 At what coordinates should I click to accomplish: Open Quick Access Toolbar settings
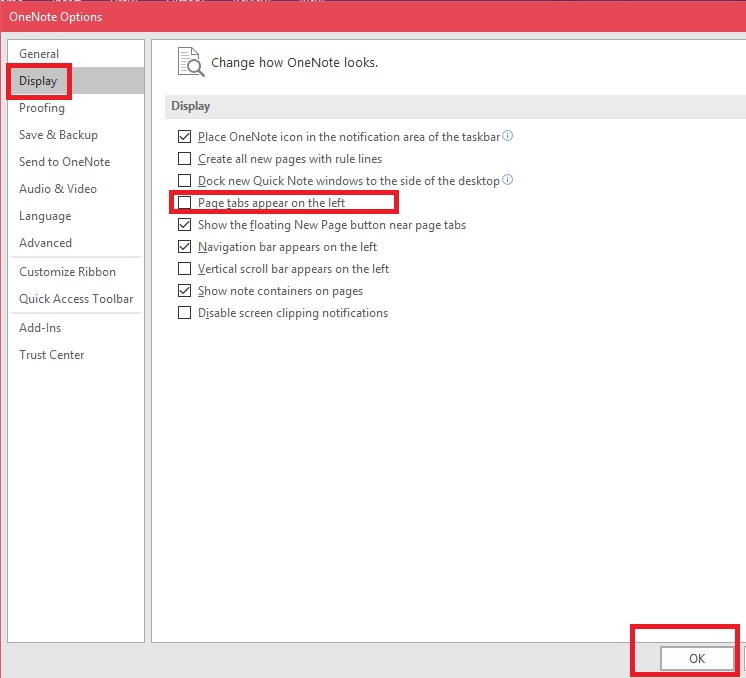76,299
